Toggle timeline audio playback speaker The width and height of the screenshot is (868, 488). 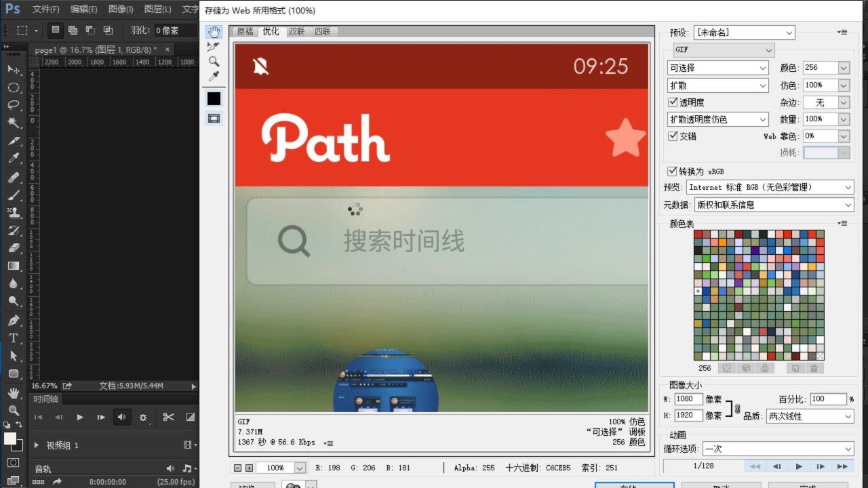click(x=122, y=417)
